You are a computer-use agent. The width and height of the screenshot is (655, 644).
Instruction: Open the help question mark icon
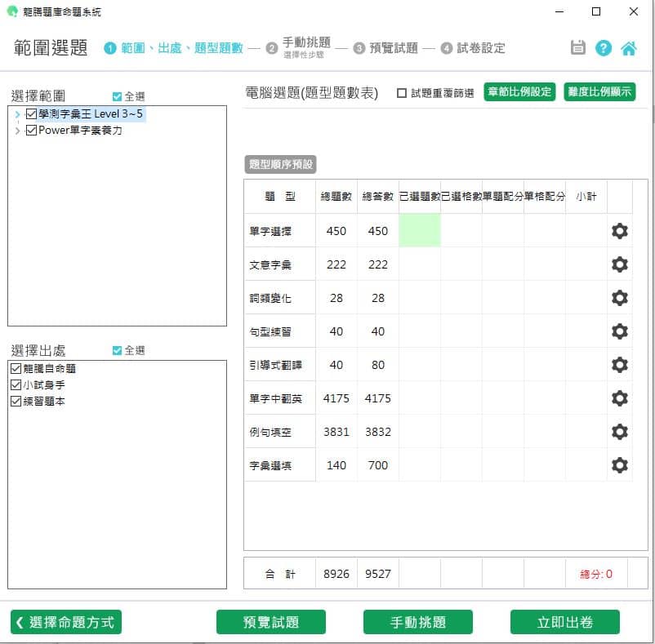pyautogui.click(x=604, y=48)
